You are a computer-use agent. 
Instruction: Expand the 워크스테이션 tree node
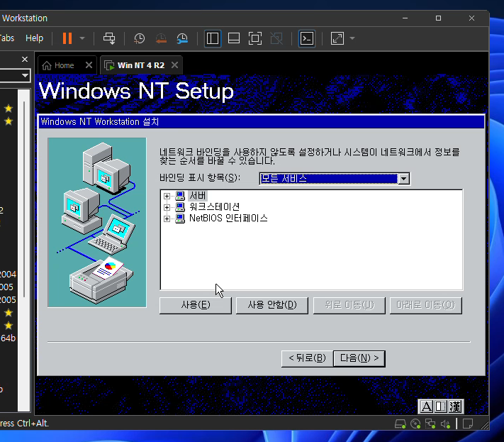pos(167,207)
